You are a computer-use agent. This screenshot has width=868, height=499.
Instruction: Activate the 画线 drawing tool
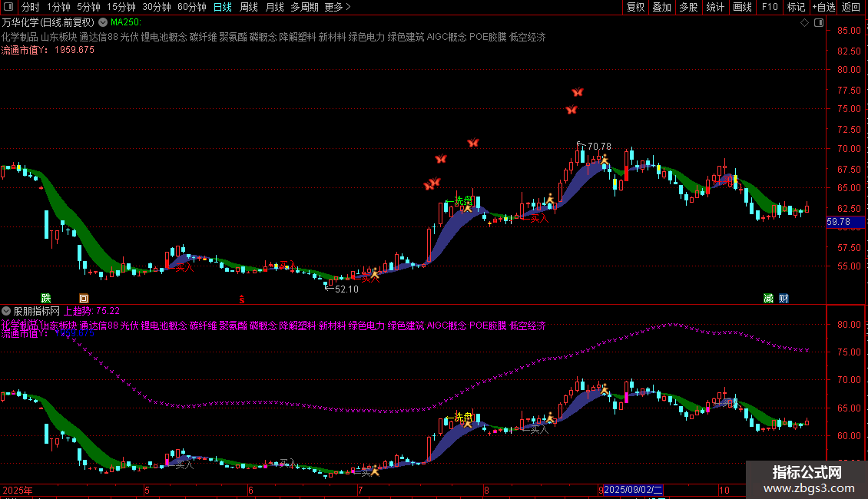(742, 7)
